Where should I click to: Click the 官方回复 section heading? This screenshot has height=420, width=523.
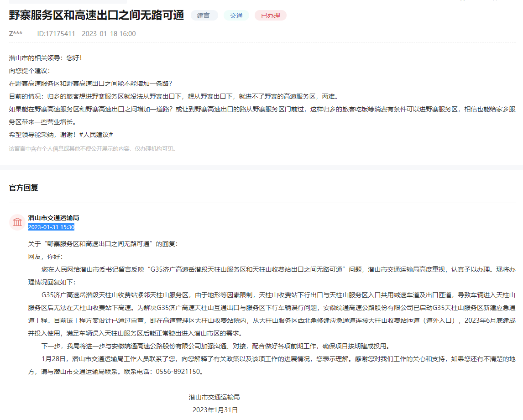24,188
